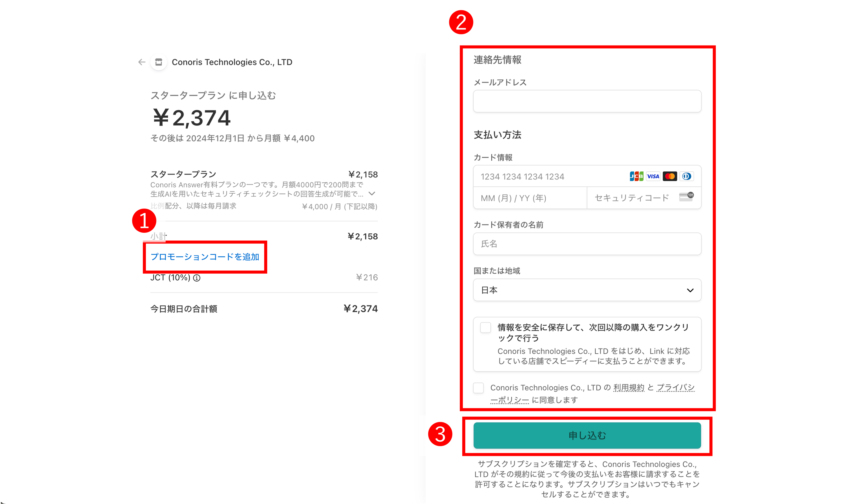Viewport: 852px width, 504px height.
Task: Click the Conoris store logo icon
Action: point(158,62)
